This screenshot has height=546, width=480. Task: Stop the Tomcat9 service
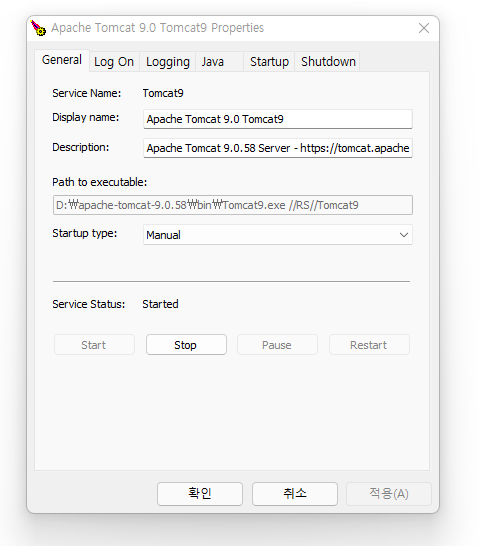186,345
